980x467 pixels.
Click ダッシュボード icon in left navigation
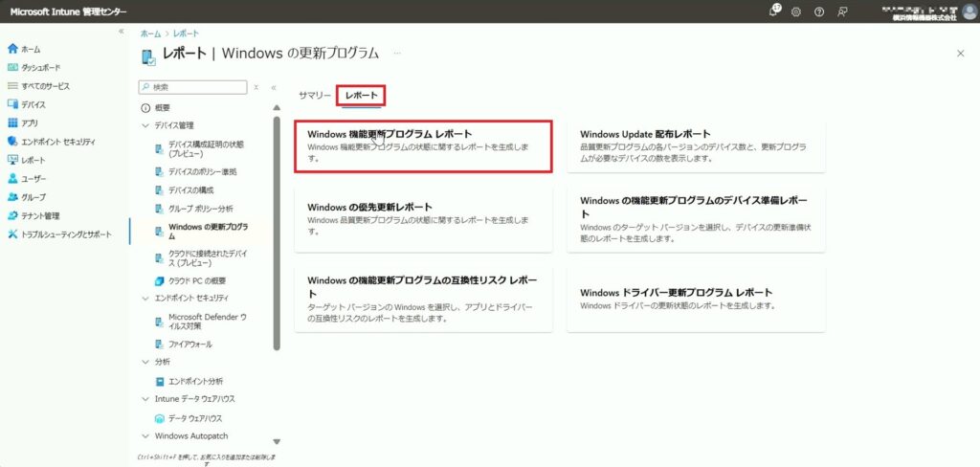coord(12,68)
